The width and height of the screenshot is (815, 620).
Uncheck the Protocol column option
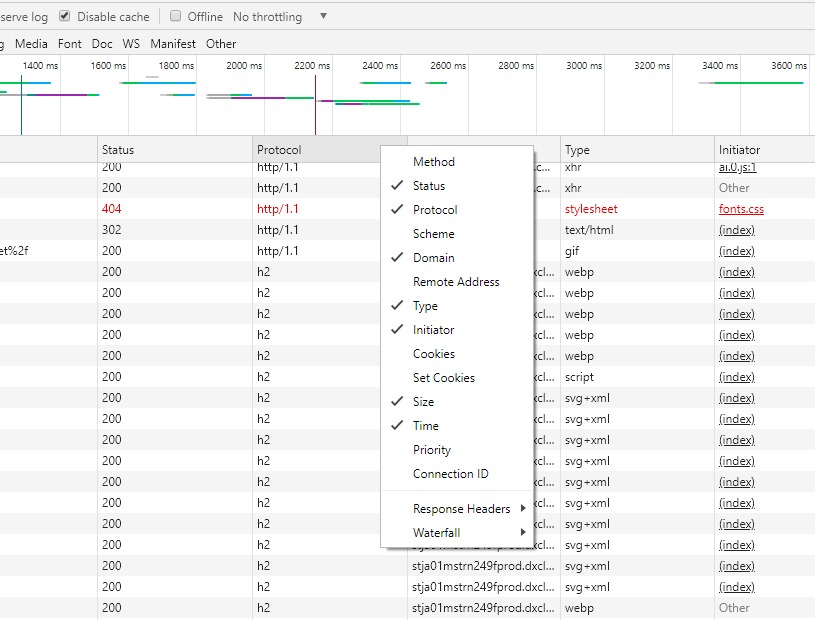click(x=435, y=210)
